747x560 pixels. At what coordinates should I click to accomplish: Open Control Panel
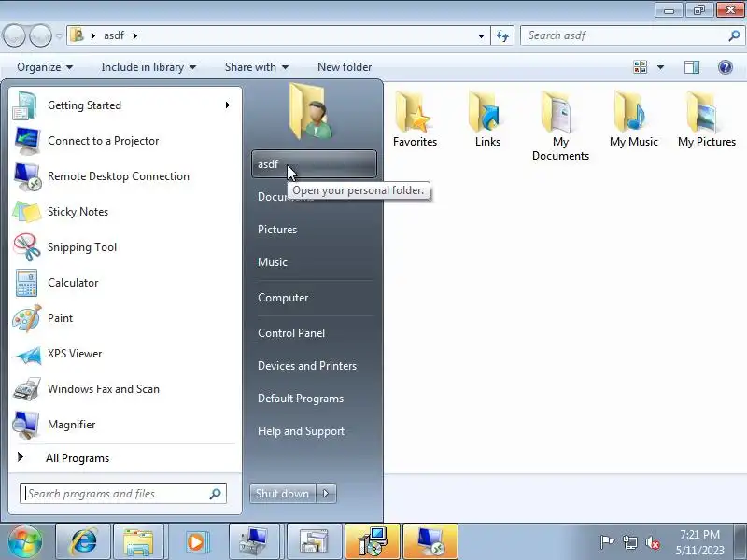click(314, 333)
